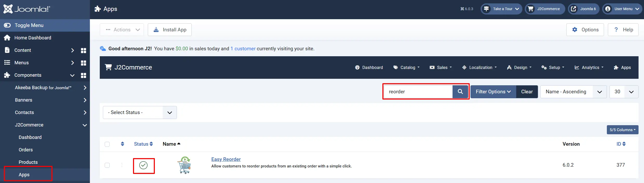Open the Actions dropdown
644x183 pixels.
(122, 30)
